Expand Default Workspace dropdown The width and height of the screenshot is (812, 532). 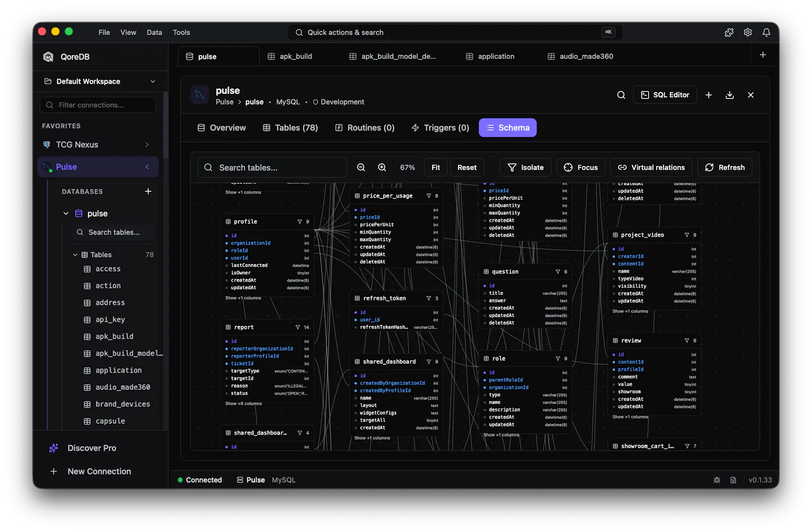(x=153, y=82)
